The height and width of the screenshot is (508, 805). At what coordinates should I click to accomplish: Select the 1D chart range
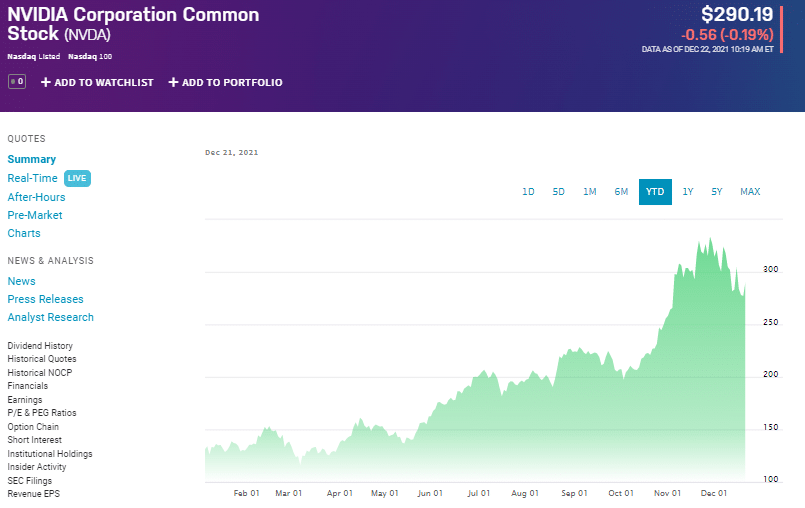[x=528, y=192]
